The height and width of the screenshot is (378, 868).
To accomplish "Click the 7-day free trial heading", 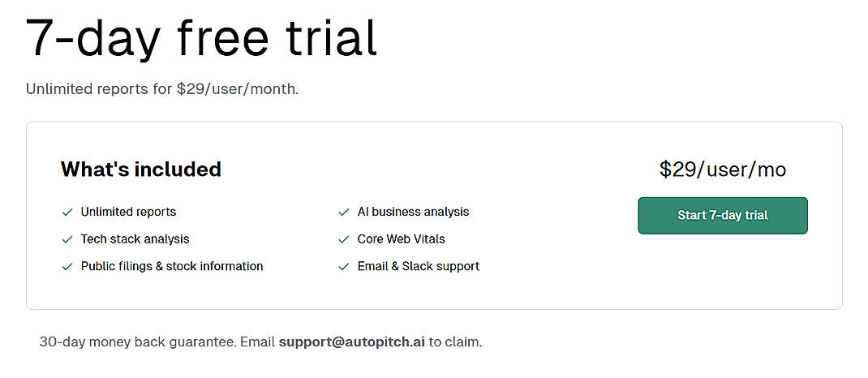I will coord(202,38).
